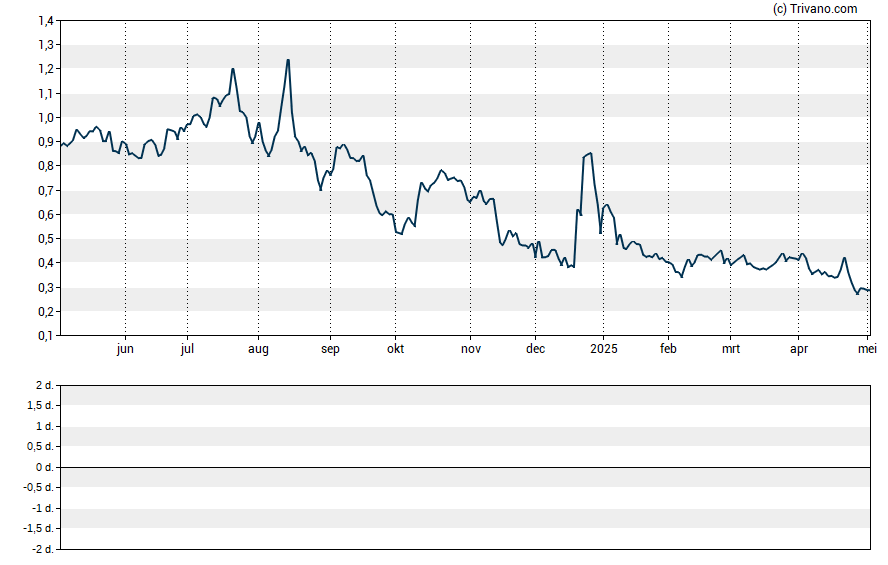This screenshot has width=888, height=565.
Task: Click the 0,6 price axis value
Action: pos(46,215)
